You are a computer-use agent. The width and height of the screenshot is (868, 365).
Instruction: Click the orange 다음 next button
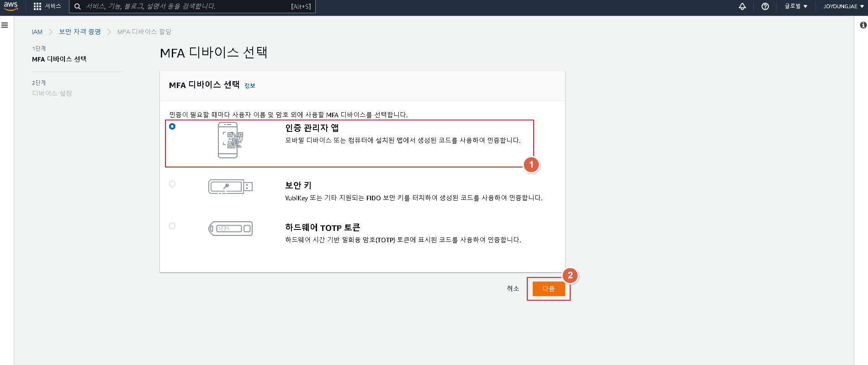point(549,289)
